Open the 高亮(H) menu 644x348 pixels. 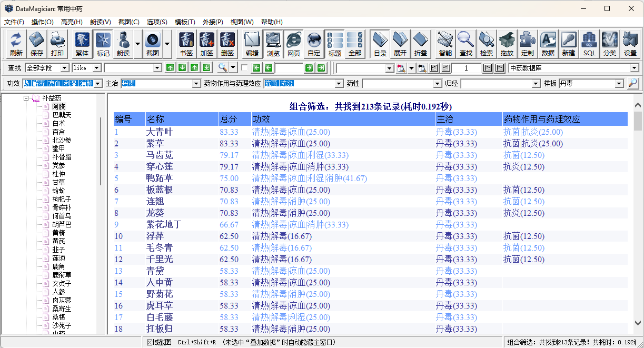pos(72,22)
